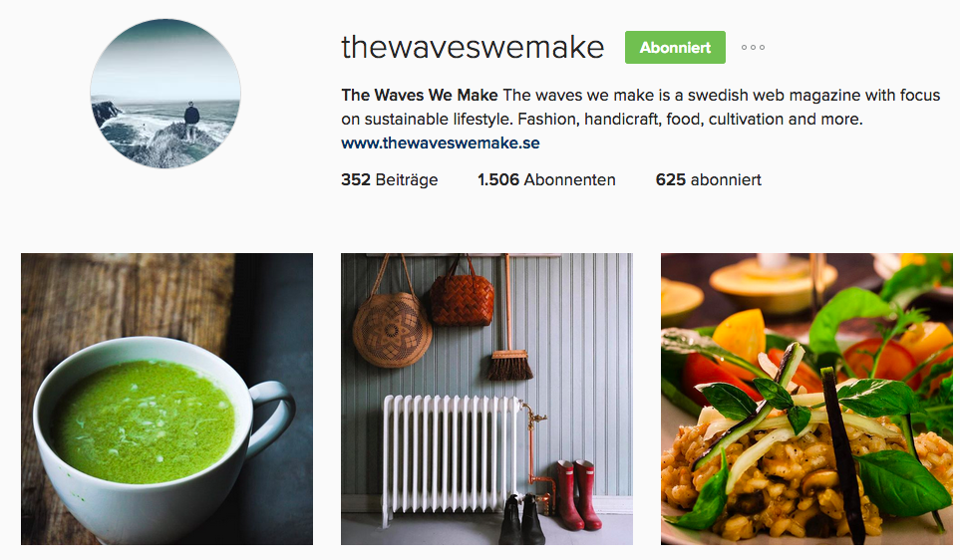Click the red rubber boots in photo
The image size is (960, 560).
pyautogui.click(x=578, y=494)
